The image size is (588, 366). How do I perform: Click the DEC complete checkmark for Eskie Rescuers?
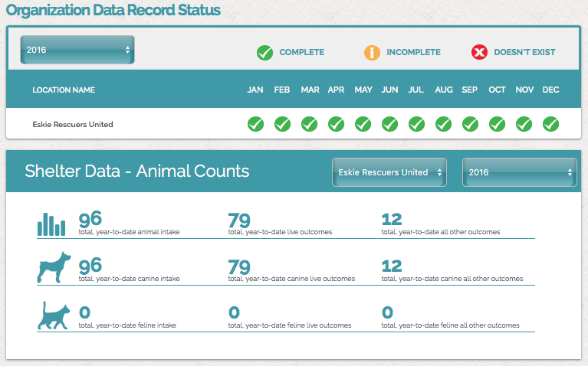pyautogui.click(x=551, y=124)
